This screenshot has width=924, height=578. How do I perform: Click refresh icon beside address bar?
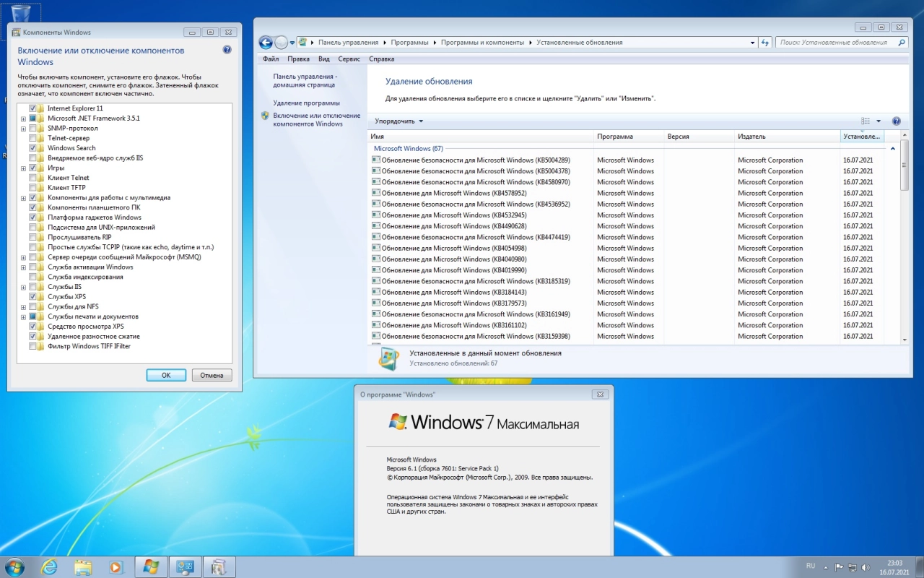pos(766,43)
